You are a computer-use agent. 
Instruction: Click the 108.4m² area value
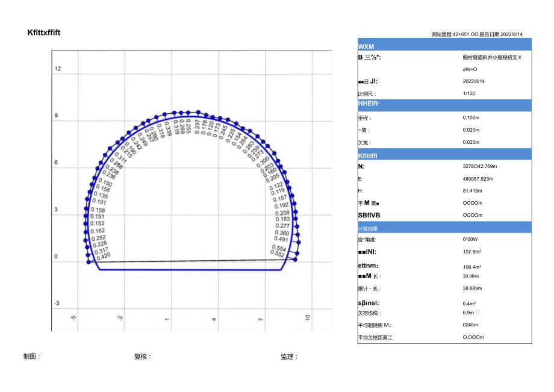point(472,266)
